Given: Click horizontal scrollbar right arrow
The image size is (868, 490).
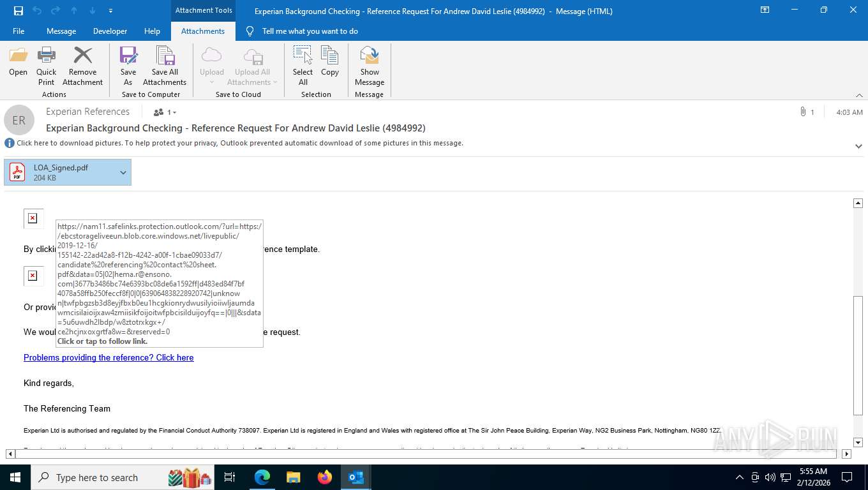Looking at the screenshot, I should pyautogui.click(x=846, y=454).
